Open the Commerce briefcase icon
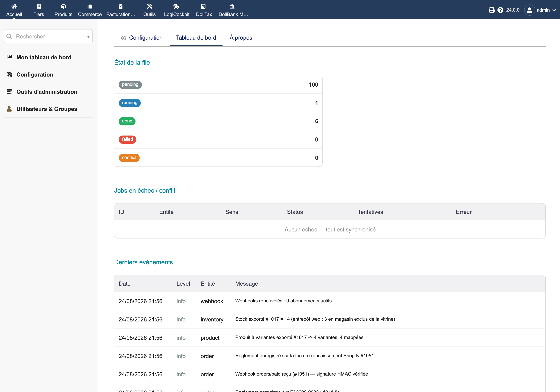The height and width of the screenshot is (392, 560). [90, 6]
